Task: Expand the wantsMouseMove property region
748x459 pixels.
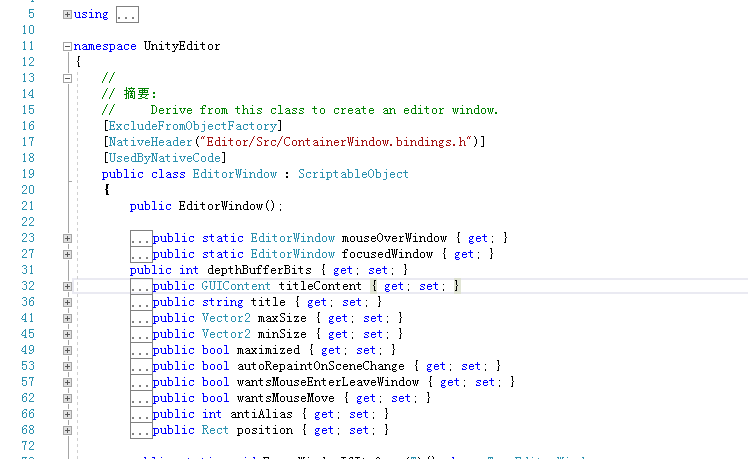Action: pyautogui.click(x=67, y=398)
